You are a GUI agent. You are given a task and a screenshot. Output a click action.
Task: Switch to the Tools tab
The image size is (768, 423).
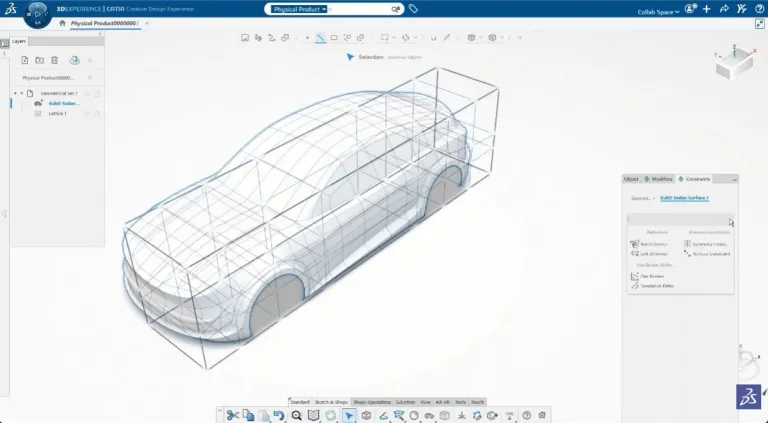click(x=460, y=402)
